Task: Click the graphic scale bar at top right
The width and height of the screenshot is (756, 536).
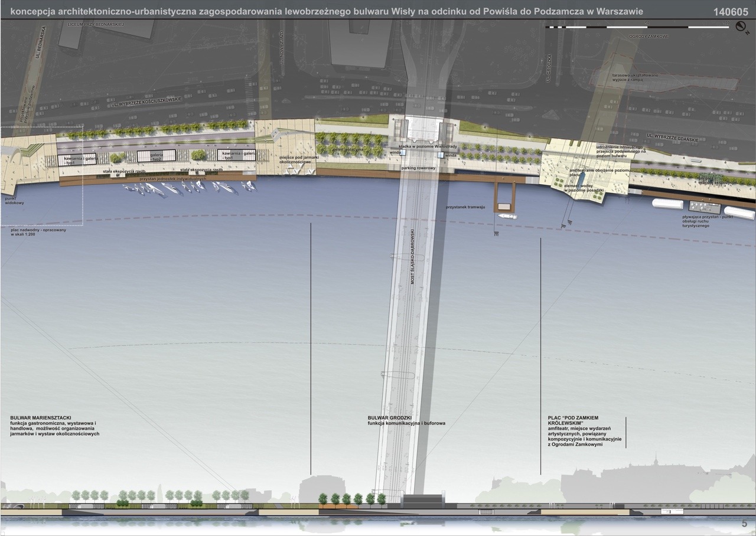Action: click(637, 26)
